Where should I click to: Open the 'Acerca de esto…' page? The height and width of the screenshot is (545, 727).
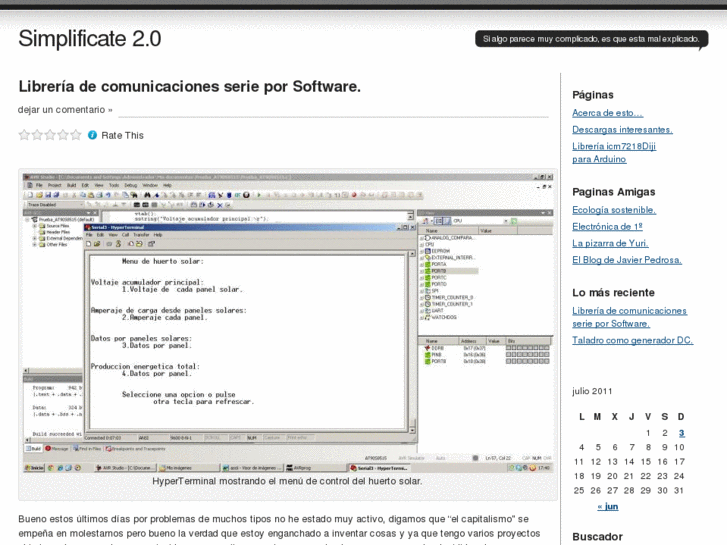[x=607, y=113]
